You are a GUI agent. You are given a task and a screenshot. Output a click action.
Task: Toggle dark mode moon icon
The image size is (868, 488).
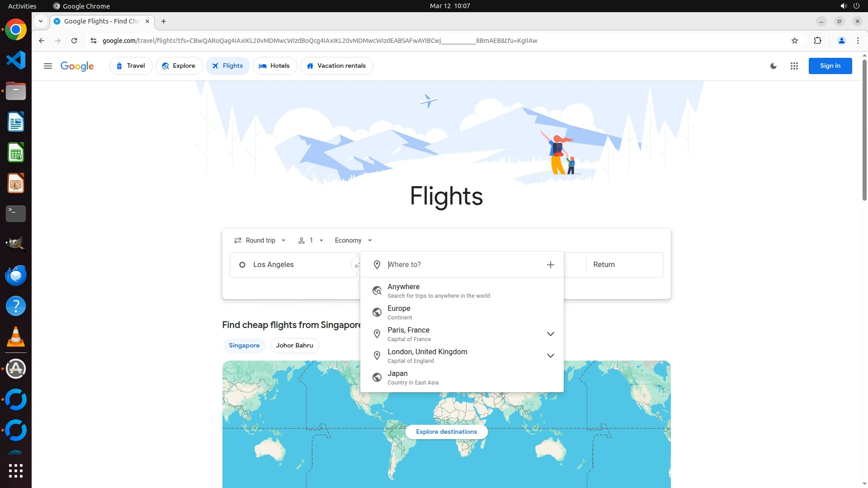coord(774,66)
